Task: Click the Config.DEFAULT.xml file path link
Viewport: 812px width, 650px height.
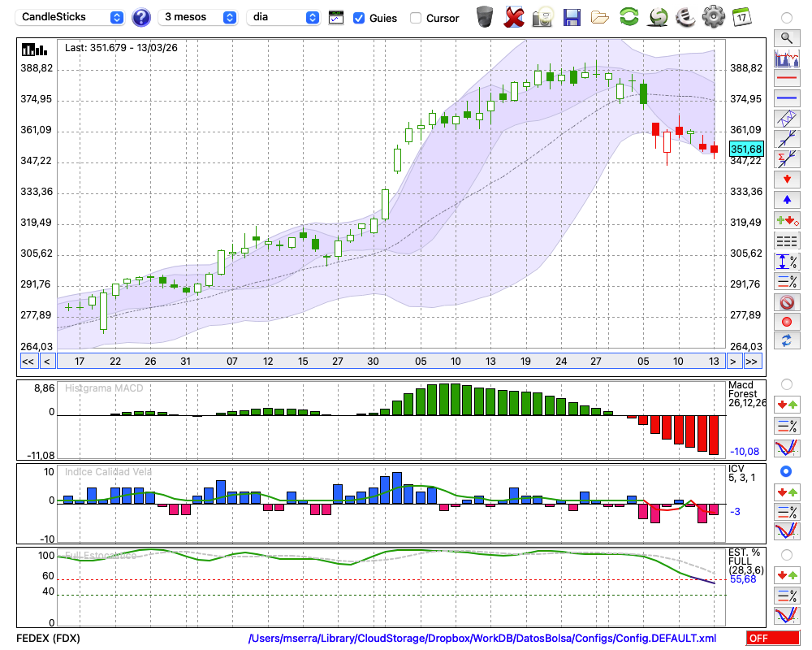Action: (x=482, y=638)
